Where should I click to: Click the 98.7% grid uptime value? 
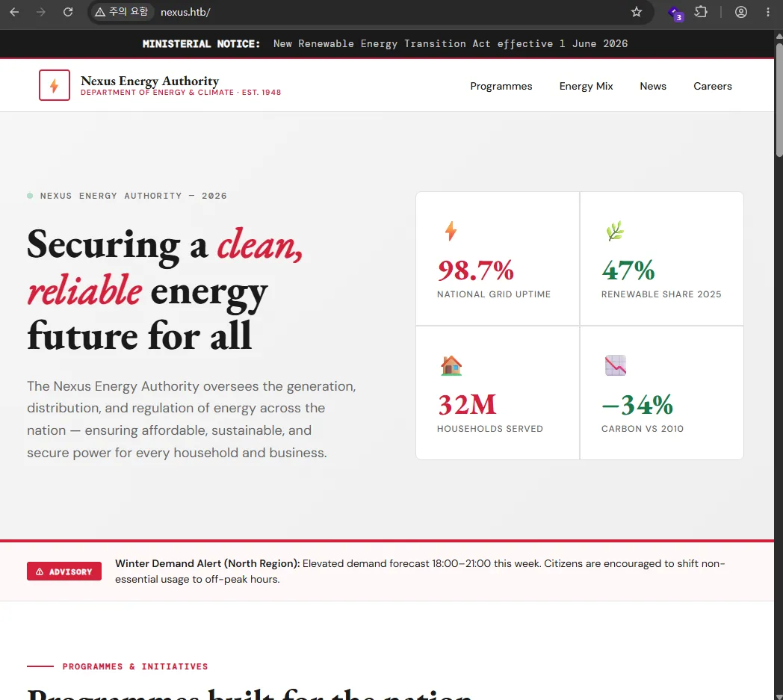(475, 270)
